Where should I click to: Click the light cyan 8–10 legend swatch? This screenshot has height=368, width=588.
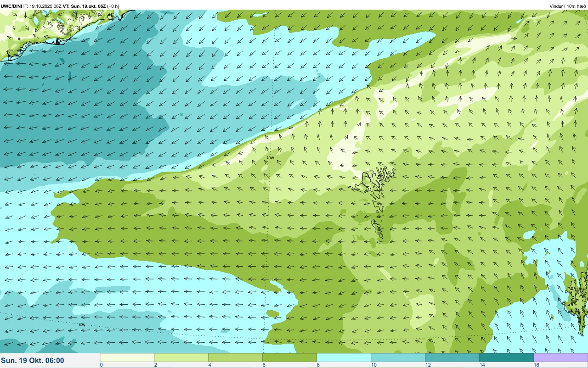pos(344,357)
